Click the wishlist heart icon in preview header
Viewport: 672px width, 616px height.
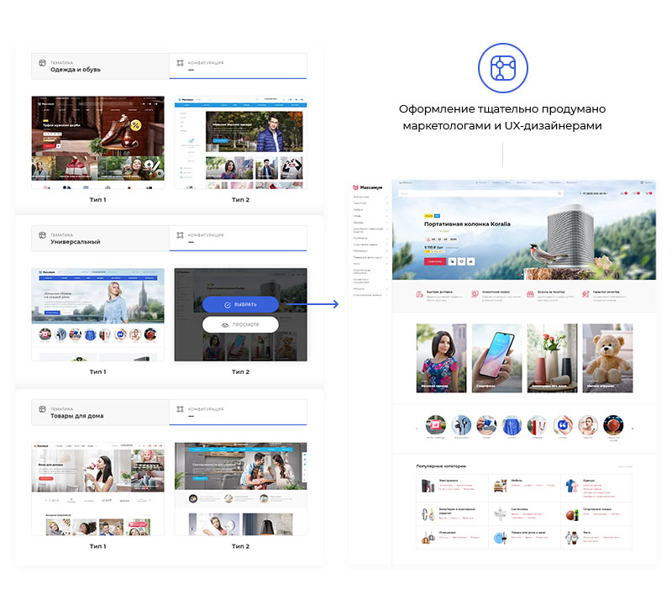click(636, 194)
